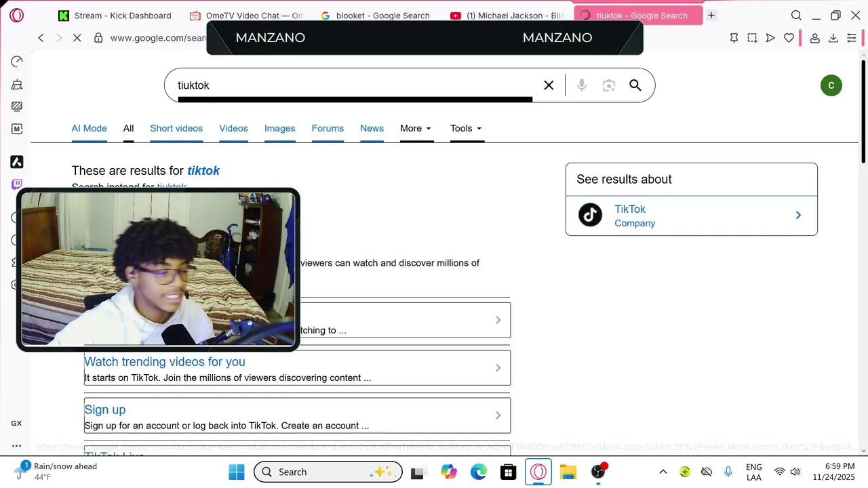868x488 pixels.
Task: Open browser downloads icon
Action: click(833, 38)
